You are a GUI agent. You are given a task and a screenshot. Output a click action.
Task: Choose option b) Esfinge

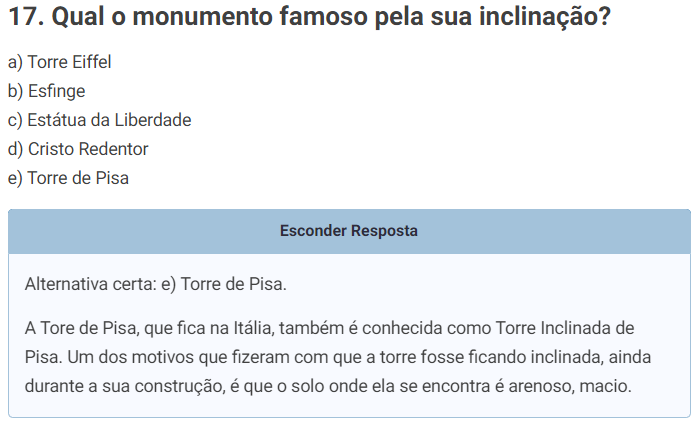(x=47, y=91)
